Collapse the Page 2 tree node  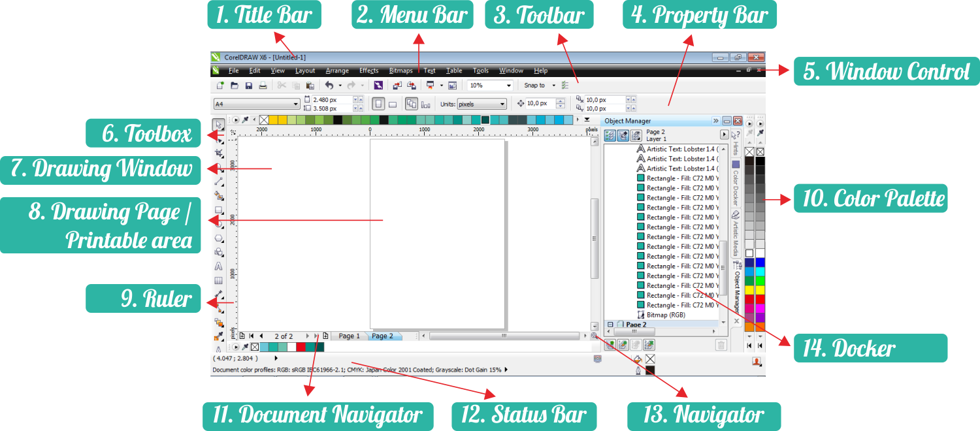(610, 324)
